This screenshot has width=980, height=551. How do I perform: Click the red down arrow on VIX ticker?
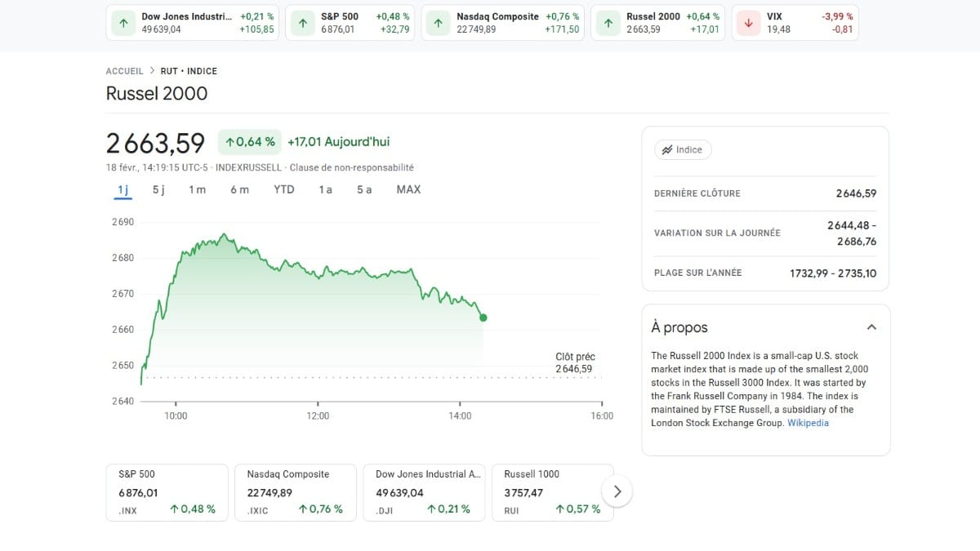[x=748, y=22]
